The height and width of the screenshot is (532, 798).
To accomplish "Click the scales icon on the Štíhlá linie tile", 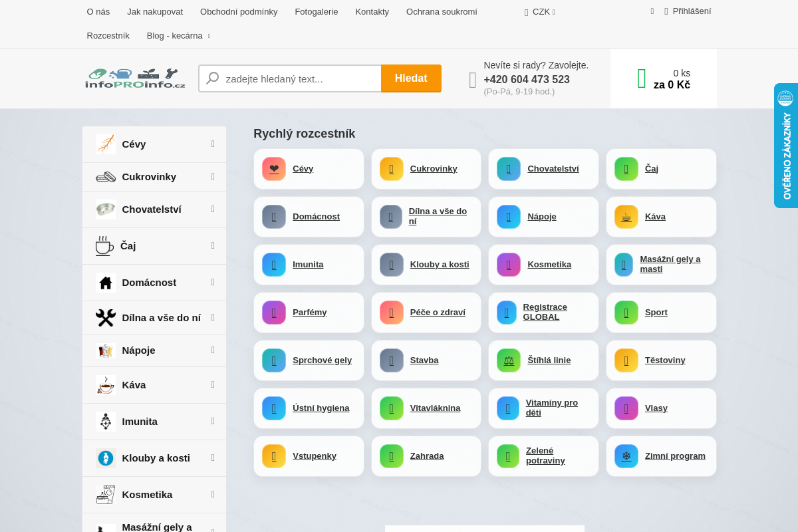I will (509, 360).
